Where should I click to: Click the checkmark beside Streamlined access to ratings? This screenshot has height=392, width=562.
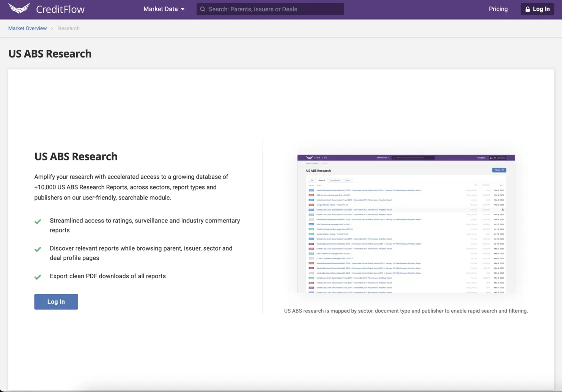pyautogui.click(x=38, y=222)
